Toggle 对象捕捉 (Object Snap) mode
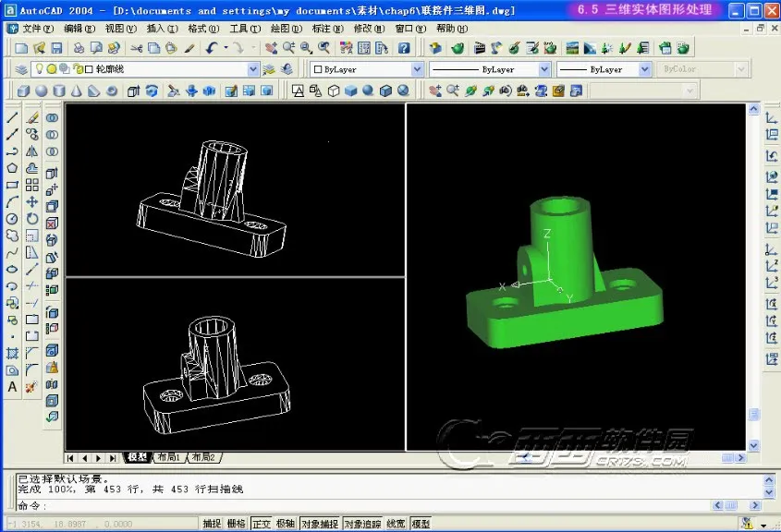This screenshot has height=532, width=781. click(323, 522)
